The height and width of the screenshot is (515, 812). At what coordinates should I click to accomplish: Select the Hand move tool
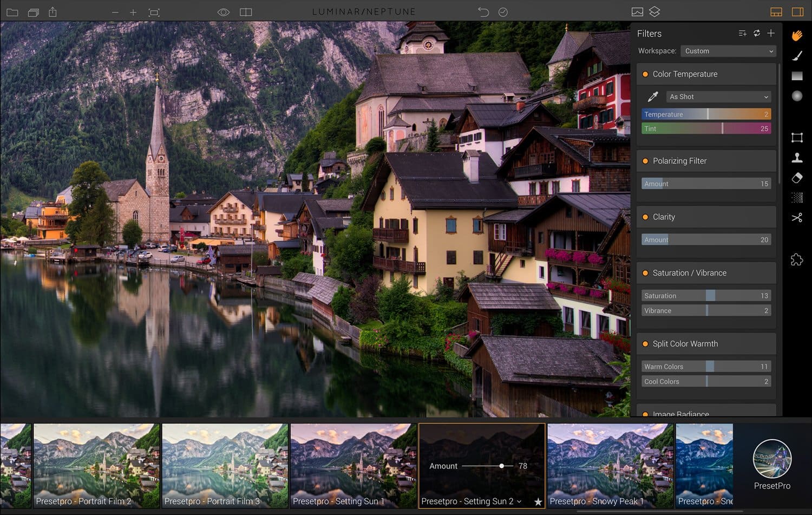[797, 36]
